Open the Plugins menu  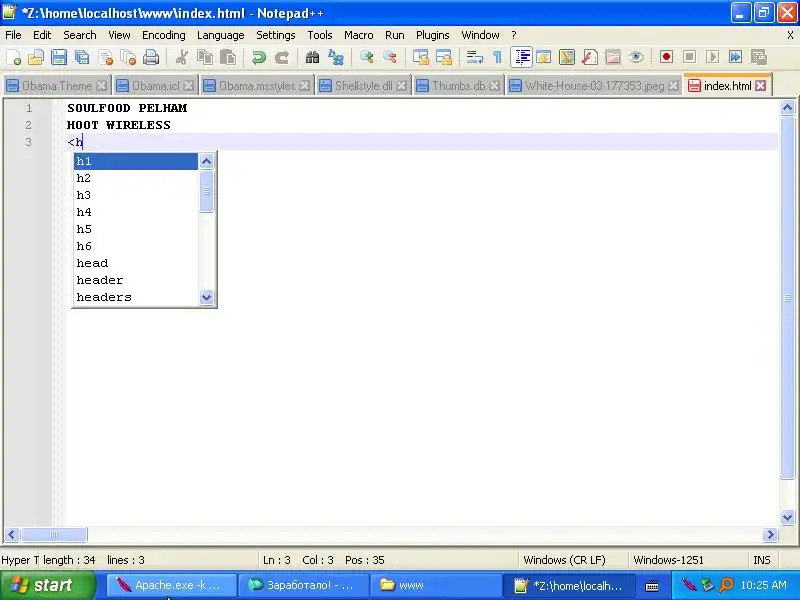coord(433,35)
